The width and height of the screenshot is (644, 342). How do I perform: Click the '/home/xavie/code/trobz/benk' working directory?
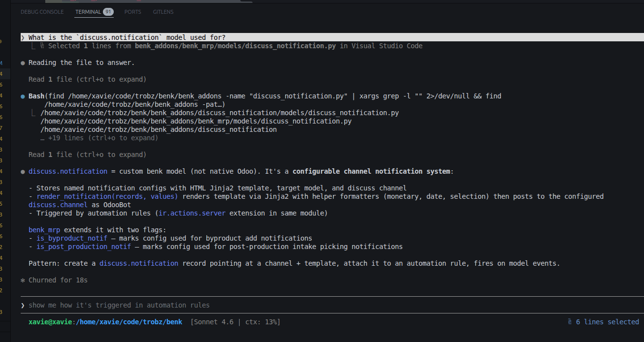click(129, 322)
